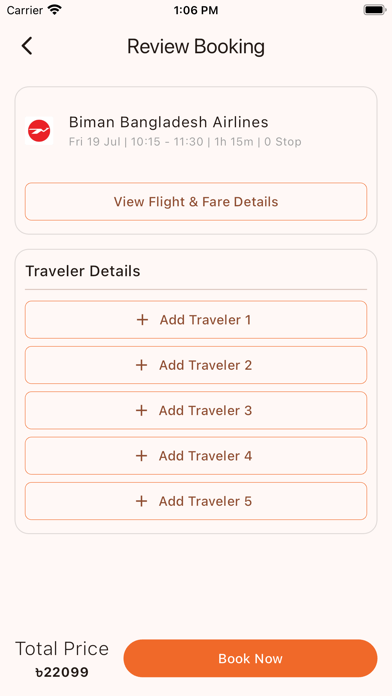Click the plus icon for Traveler 1

pos(142,320)
